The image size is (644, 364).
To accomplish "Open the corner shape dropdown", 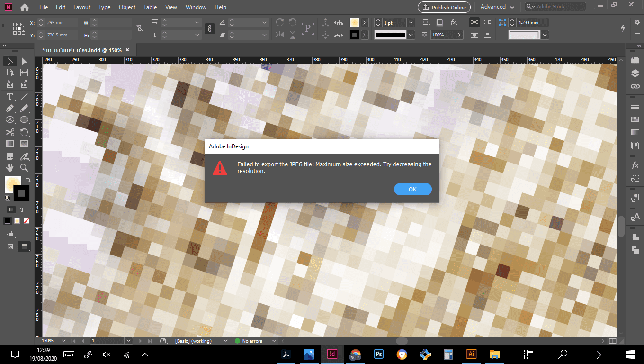I will [545, 35].
